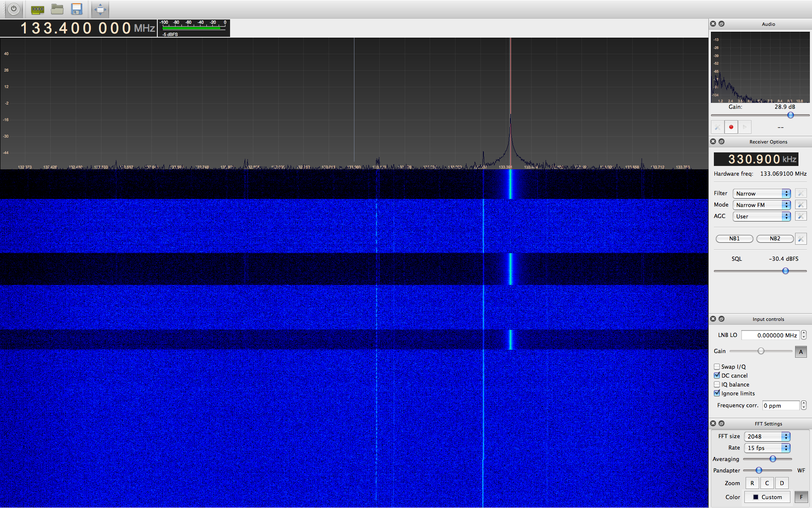Open Mode demodulator settings wrench icon
This screenshot has width=812, height=508.
(801, 205)
